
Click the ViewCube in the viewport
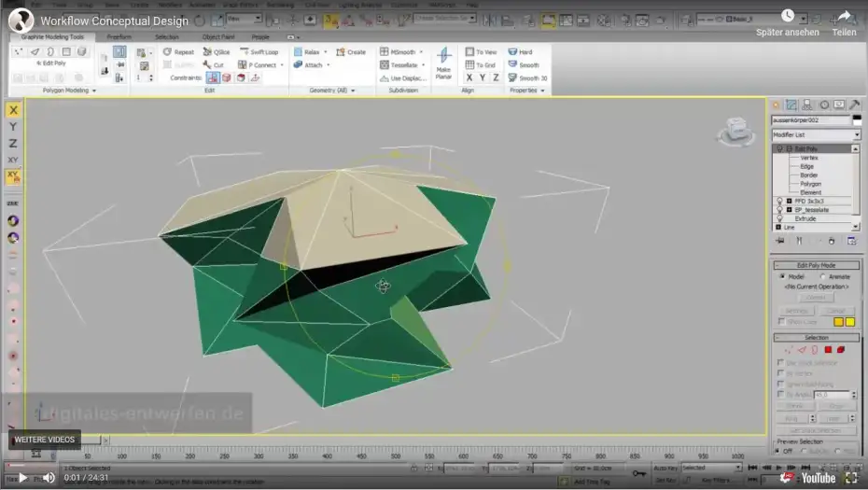pos(735,131)
